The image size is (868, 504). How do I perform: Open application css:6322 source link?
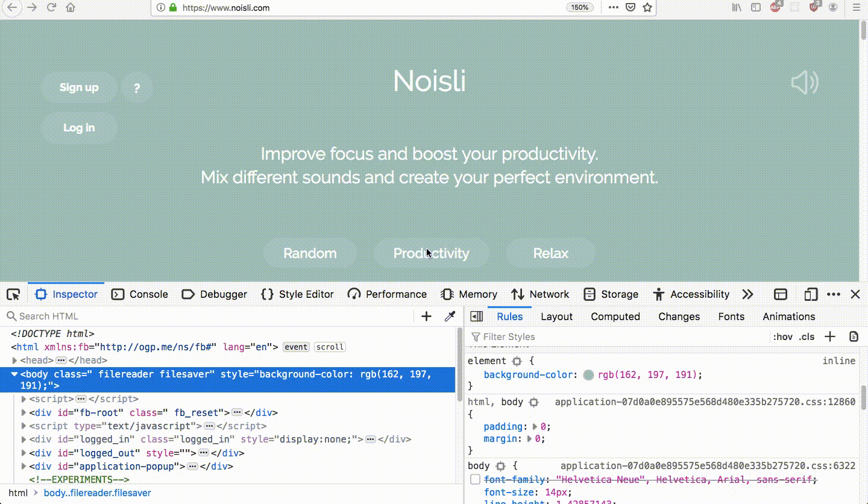pos(708,466)
